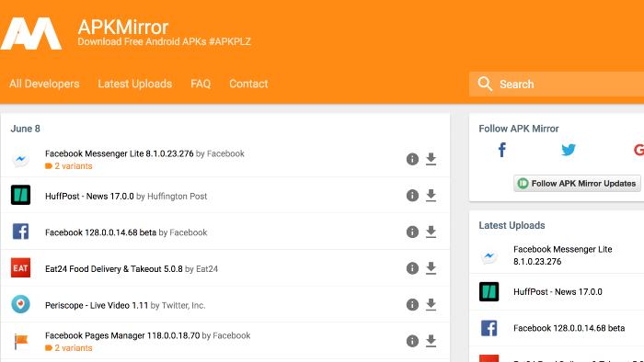Go to Latest Uploads in navigation bar

pyautogui.click(x=134, y=84)
